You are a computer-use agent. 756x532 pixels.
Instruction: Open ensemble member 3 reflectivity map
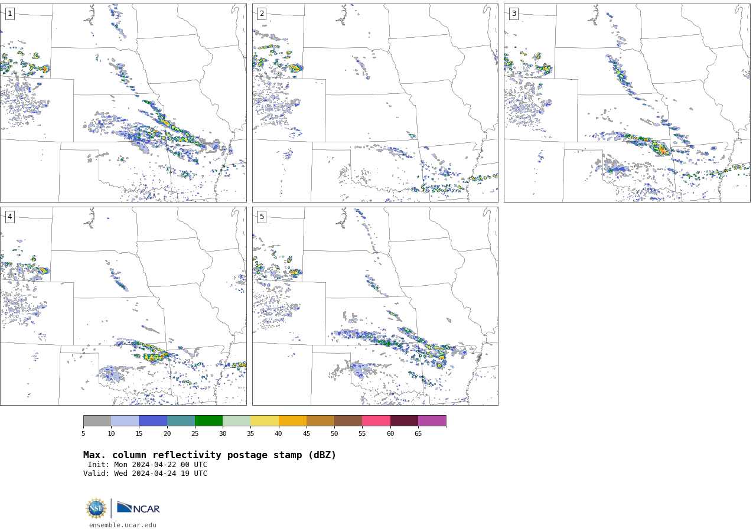pyautogui.click(x=627, y=103)
